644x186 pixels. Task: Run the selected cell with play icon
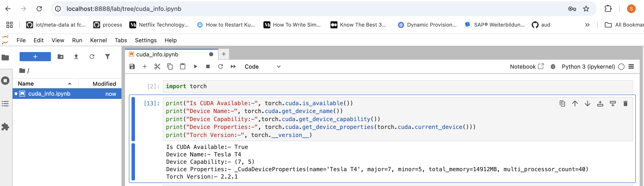[x=196, y=66]
